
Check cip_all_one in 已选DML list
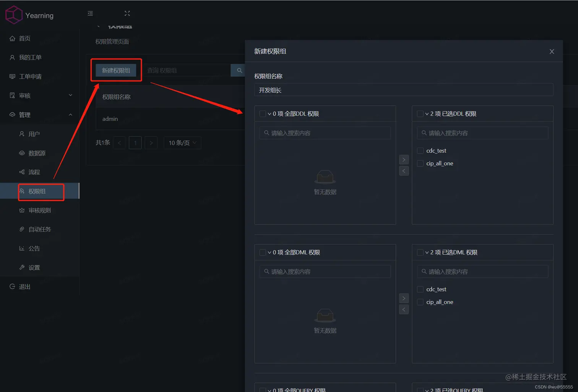[420, 302]
